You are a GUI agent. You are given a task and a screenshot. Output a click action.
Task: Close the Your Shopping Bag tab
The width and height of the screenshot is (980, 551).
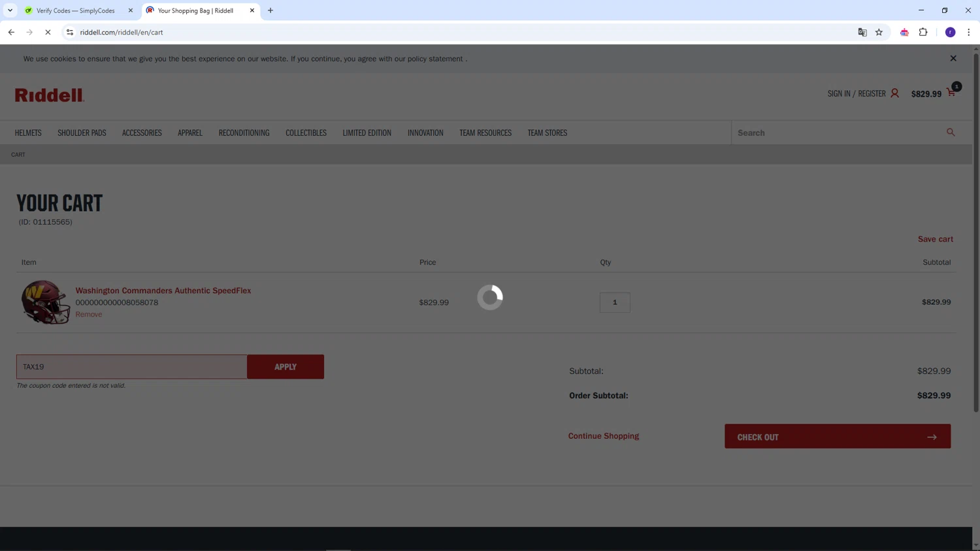click(252, 10)
